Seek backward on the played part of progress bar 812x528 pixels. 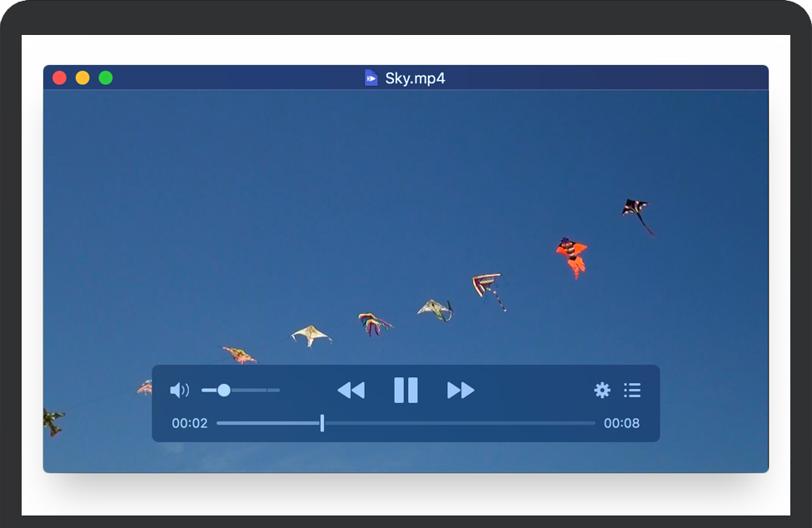pyautogui.click(x=267, y=423)
